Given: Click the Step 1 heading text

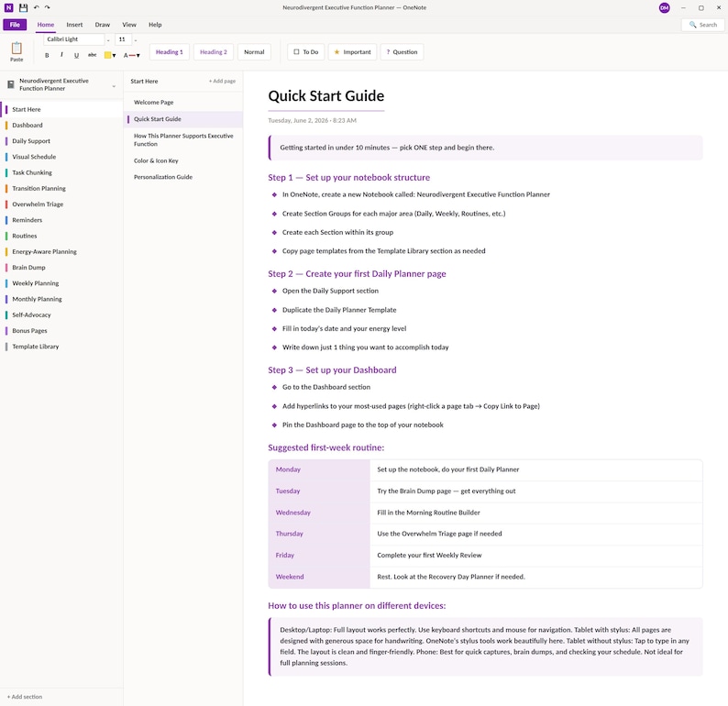Looking at the screenshot, I should pyautogui.click(x=348, y=177).
